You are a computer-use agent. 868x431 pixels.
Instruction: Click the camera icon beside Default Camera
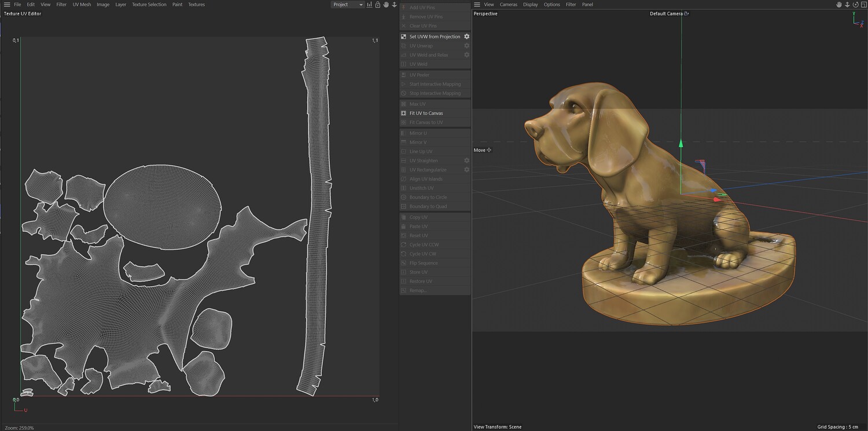[686, 13]
